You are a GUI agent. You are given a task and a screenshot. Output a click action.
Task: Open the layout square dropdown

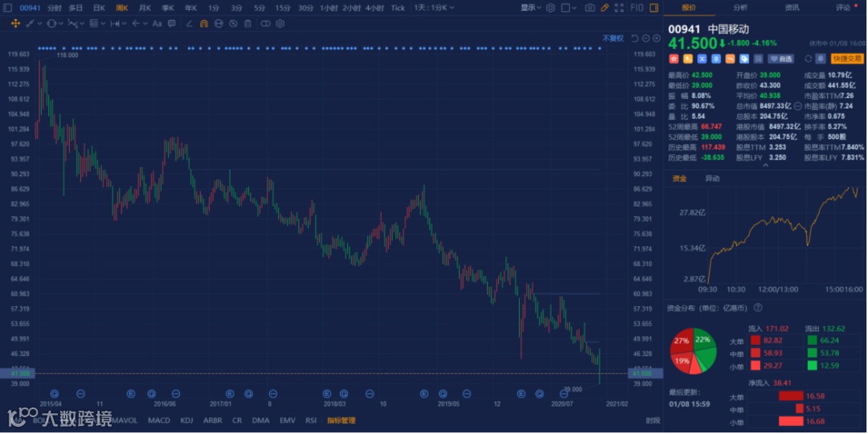(568, 8)
